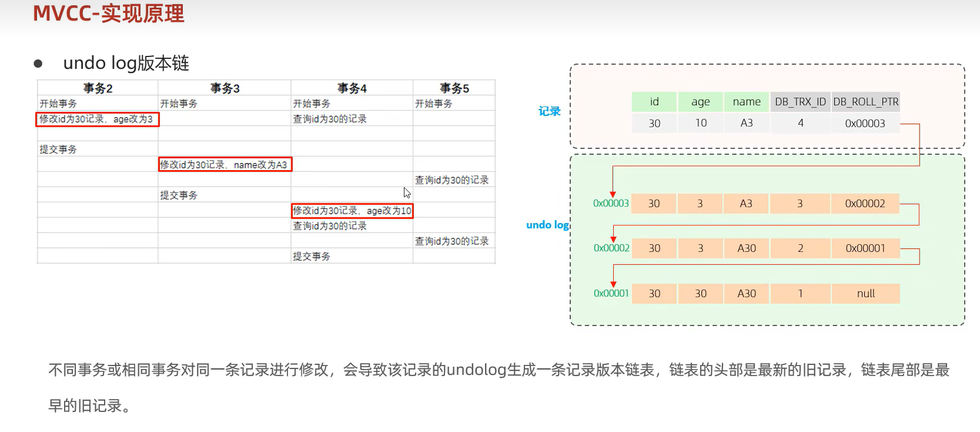Click the green "0x00003" undo log address label

pyautogui.click(x=611, y=203)
